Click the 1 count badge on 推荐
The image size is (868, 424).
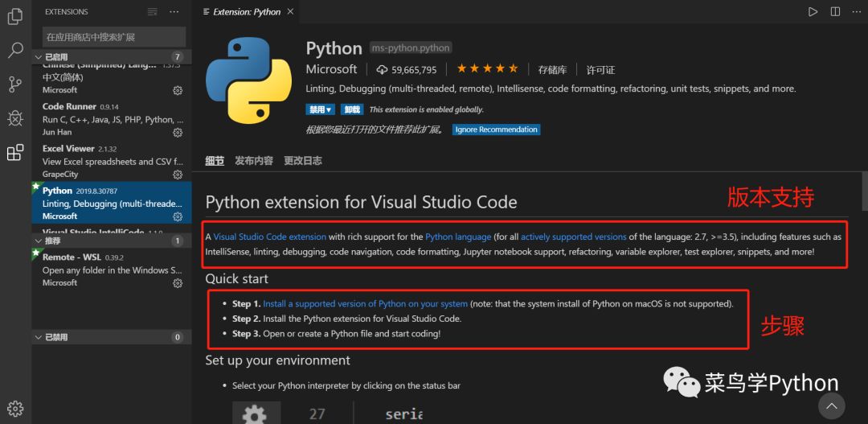tap(177, 241)
